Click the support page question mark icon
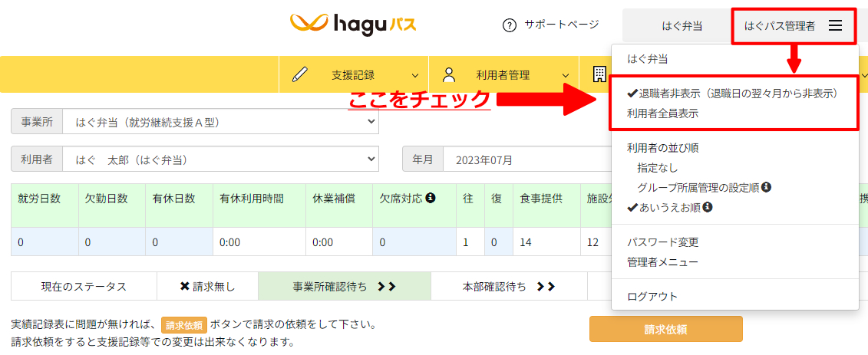 pos(509,25)
